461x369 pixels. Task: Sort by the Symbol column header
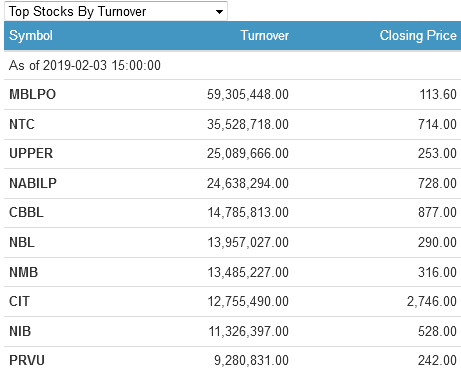[x=31, y=36]
